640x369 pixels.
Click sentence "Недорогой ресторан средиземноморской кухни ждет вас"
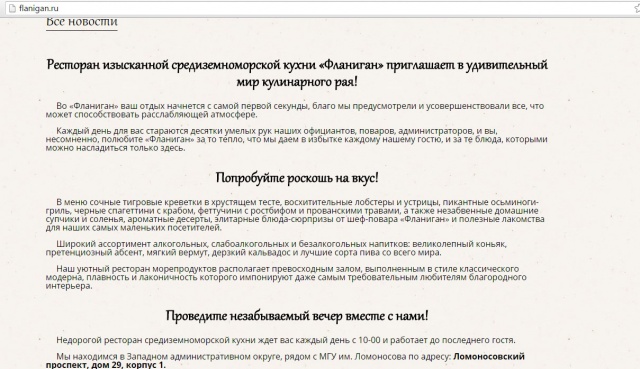286,340
